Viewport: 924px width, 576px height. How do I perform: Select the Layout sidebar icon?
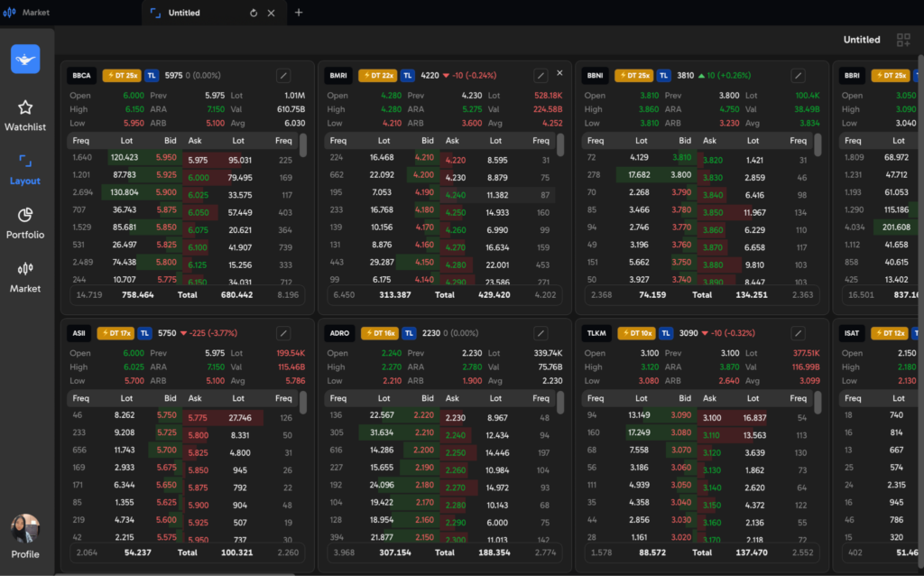click(x=24, y=161)
